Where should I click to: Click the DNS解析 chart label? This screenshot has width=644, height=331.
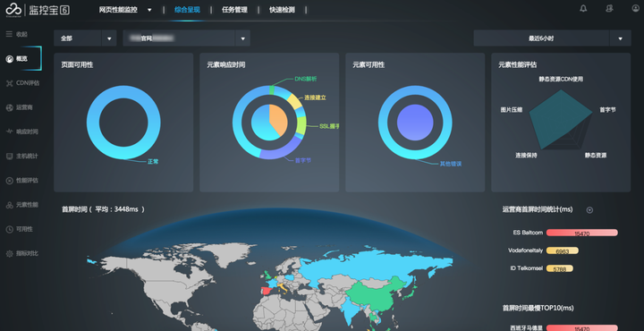[306, 79]
